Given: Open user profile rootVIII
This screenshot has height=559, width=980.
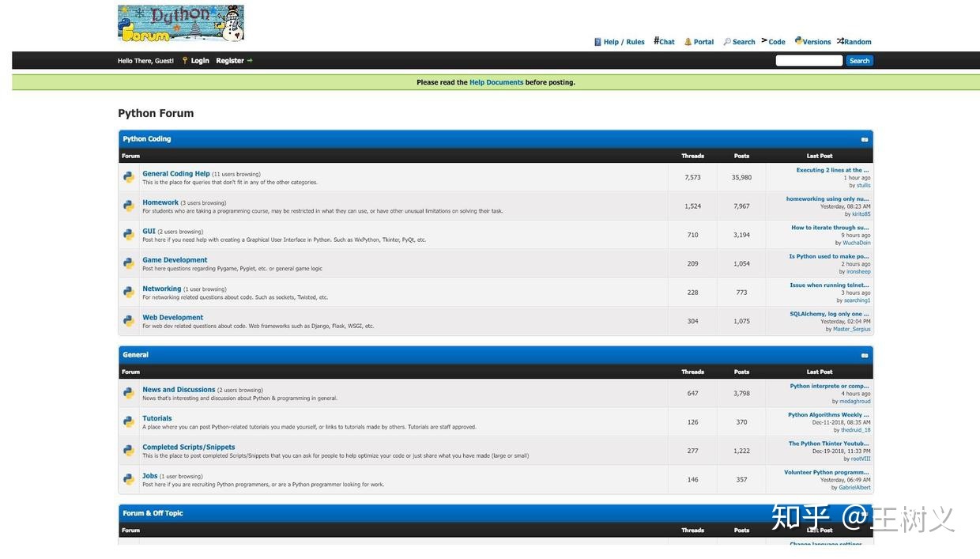Looking at the screenshot, I should coord(861,459).
